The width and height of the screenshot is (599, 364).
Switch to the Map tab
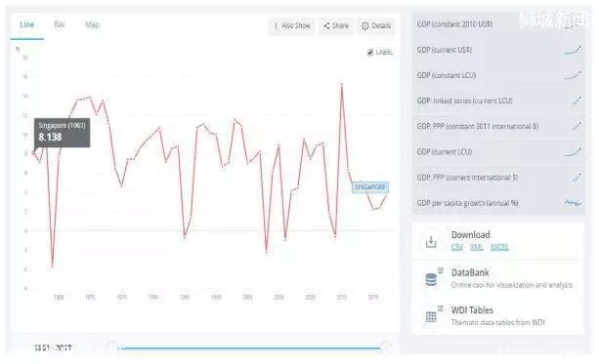[92, 24]
